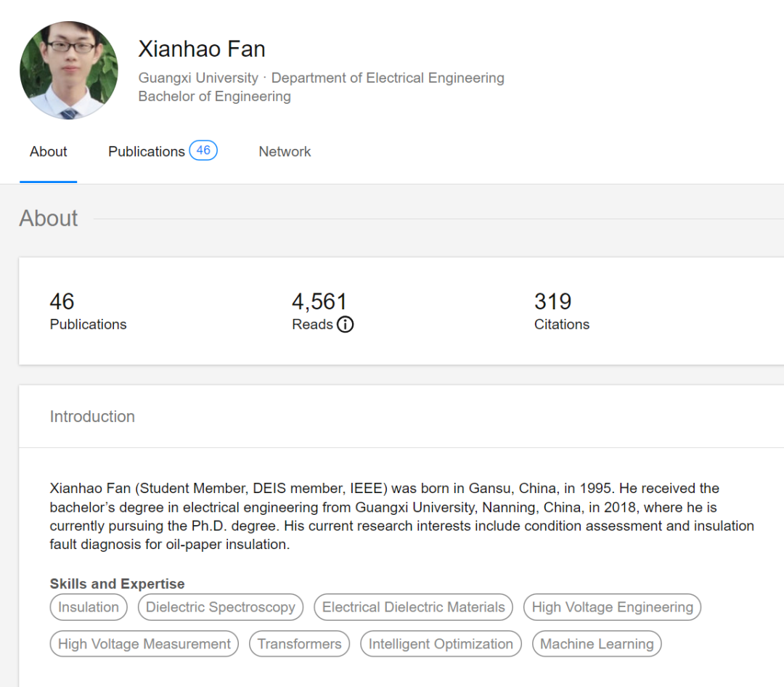Click the 46 Publications statistic
The width and height of the screenshot is (784, 687).
coord(88,312)
